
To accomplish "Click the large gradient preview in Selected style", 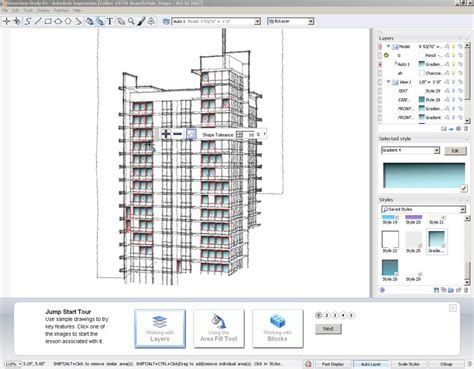I will coord(424,175).
